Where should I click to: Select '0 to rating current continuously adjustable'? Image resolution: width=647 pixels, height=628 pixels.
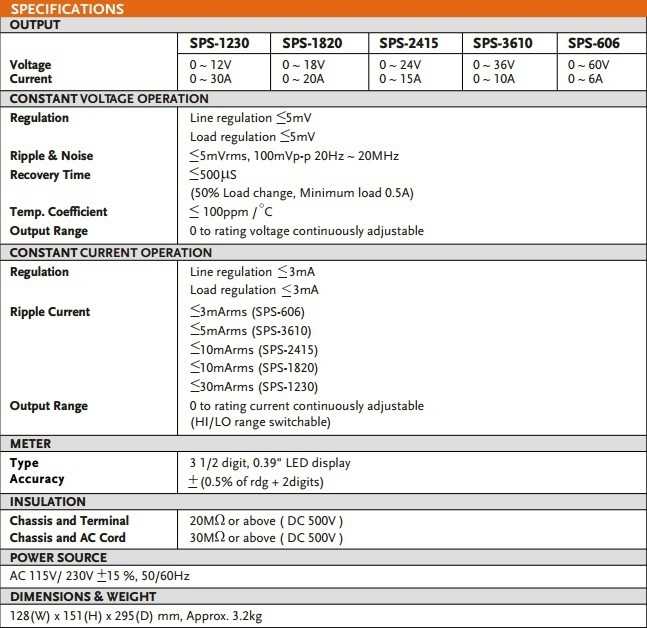point(307,406)
